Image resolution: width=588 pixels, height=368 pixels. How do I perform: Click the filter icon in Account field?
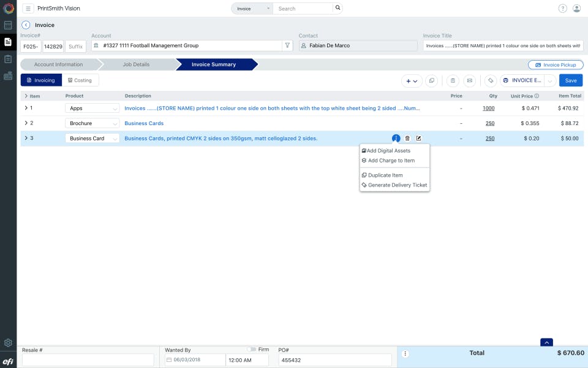point(287,45)
